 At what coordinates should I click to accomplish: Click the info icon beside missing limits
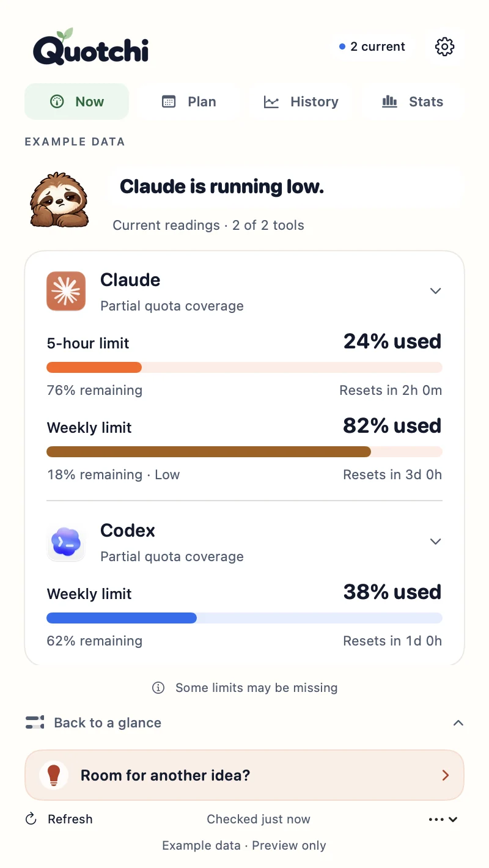click(x=158, y=688)
